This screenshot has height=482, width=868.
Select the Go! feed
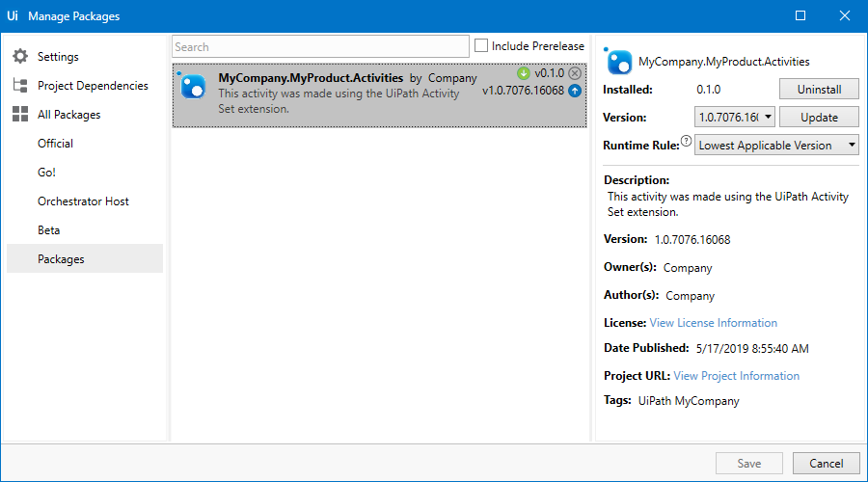tap(85, 173)
